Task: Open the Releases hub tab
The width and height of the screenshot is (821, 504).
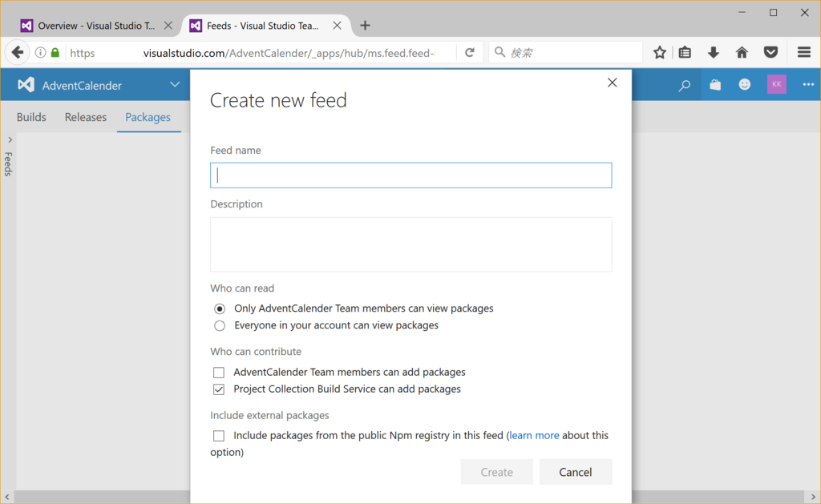Action: pos(85,117)
